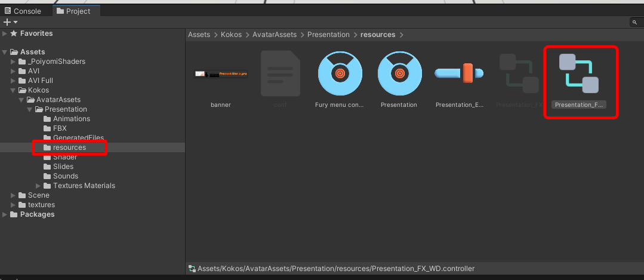Image resolution: width=644 pixels, height=280 pixels.
Task: Open the Animations folder in tree
Action: pos(71,119)
